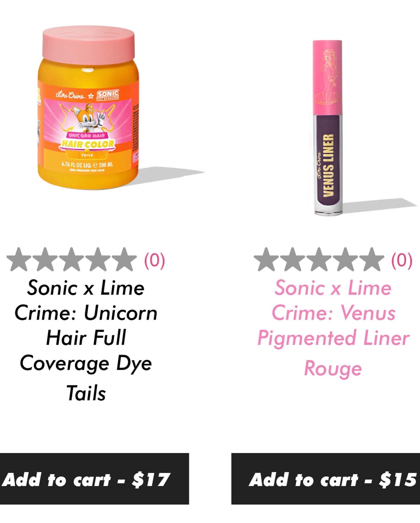Screen dimensions: 420x523
Task: Click the second star of Tails dye rating
Action: click(x=45, y=259)
